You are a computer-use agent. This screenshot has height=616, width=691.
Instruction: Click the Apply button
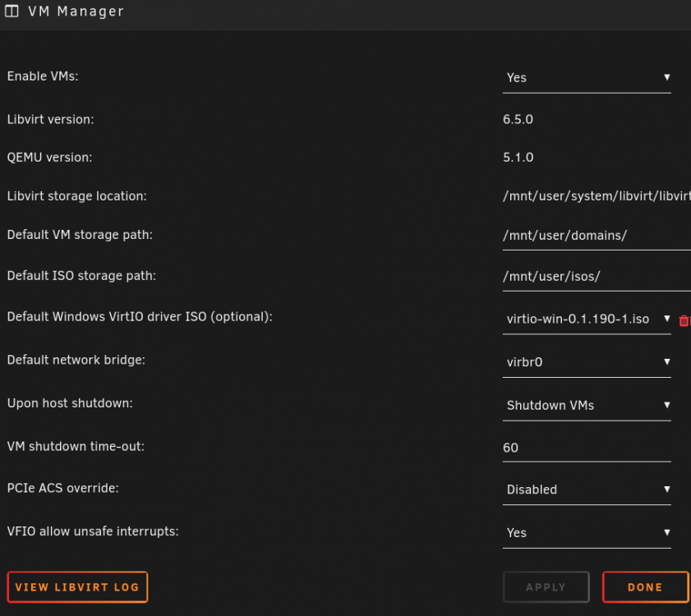pos(546,587)
